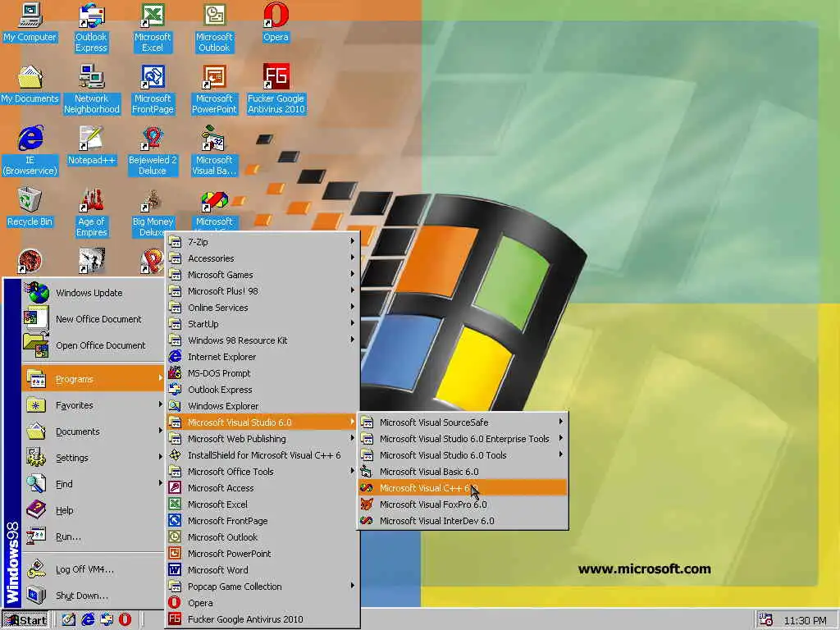Image resolution: width=840 pixels, height=630 pixels.
Task: Expand Microsoft Office Tools folder
Action: click(262, 472)
